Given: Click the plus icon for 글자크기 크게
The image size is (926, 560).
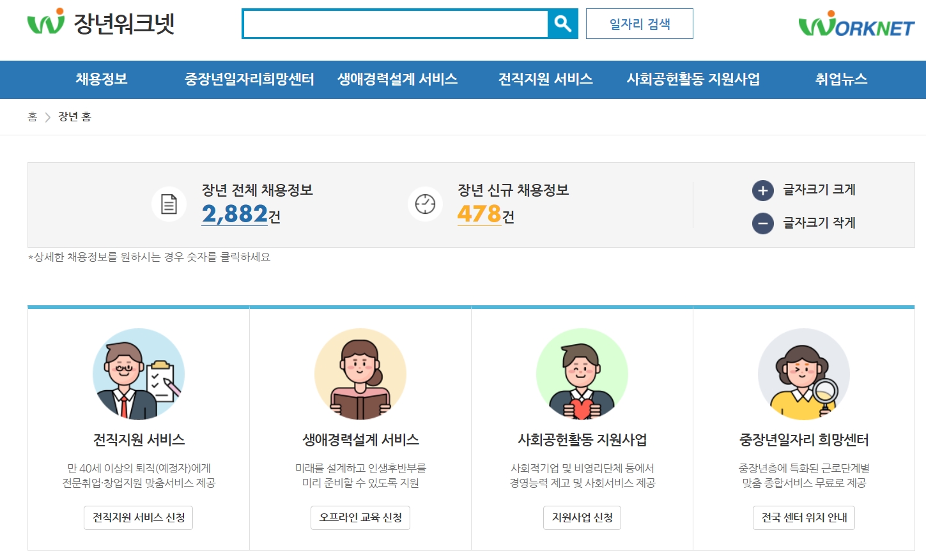Looking at the screenshot, I should pos(763,190).
